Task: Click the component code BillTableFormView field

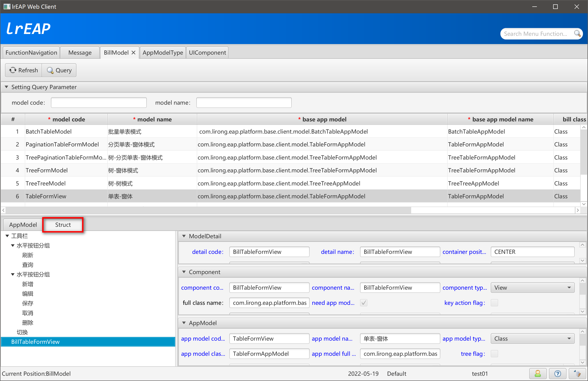Action: point(269,288)
